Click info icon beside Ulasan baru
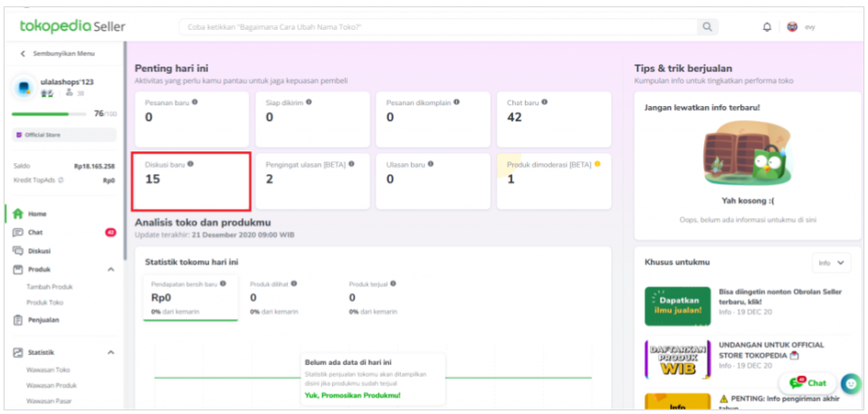The width and height of the screenshot is (868, 414). pos(431,164)
